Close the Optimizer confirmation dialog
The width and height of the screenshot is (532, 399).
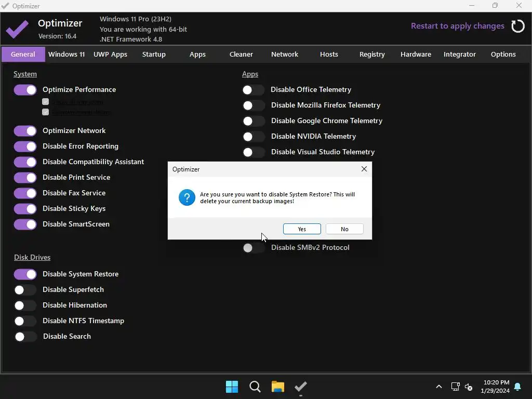point(364,169)
